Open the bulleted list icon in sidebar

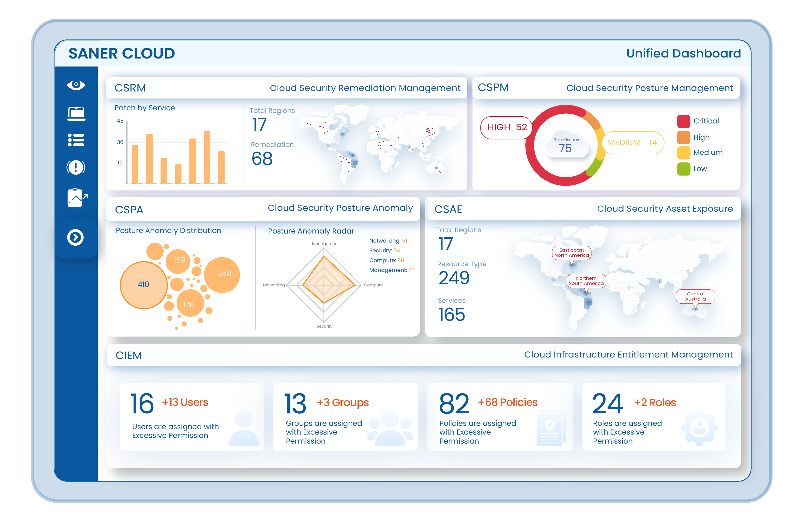coord(76,140)
